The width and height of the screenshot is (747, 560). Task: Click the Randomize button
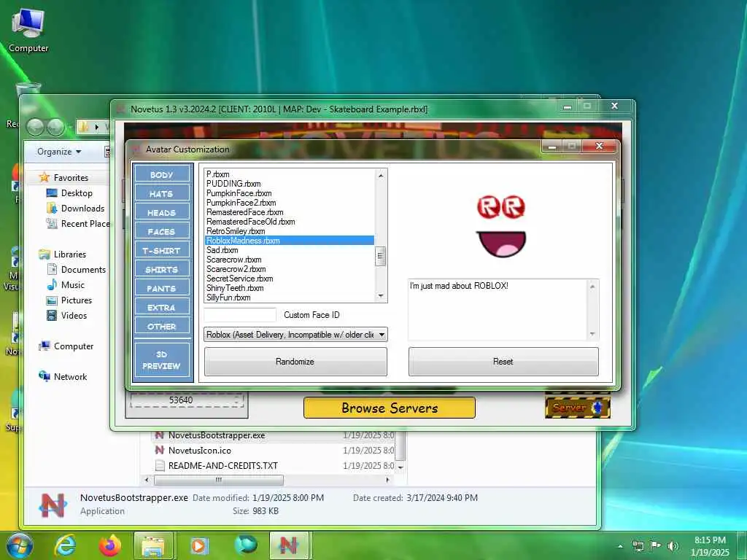click(295, 362)
